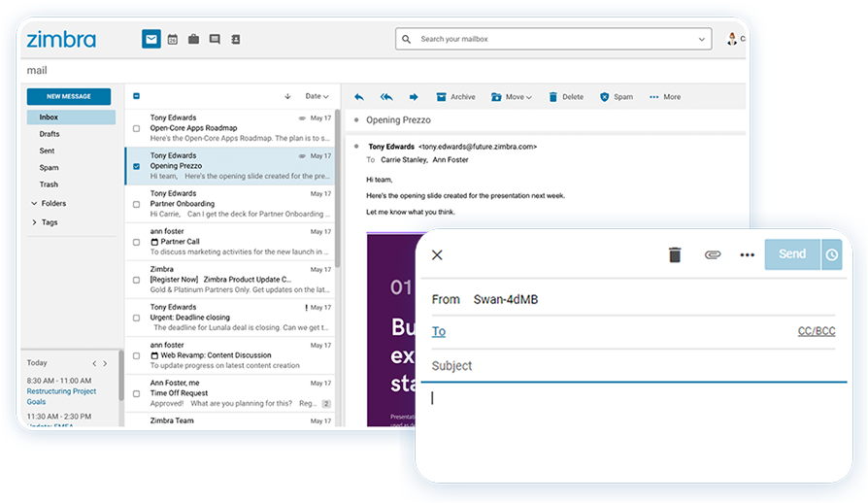The image size is (868, 503).
Task: Open the Urgent: Deadline closing email
Action: click(230, 318)
